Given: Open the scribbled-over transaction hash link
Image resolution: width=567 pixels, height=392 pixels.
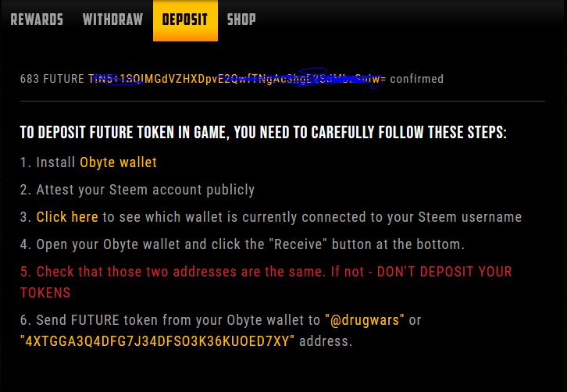Looking at the screenshot, I should (x=237, y=79).
